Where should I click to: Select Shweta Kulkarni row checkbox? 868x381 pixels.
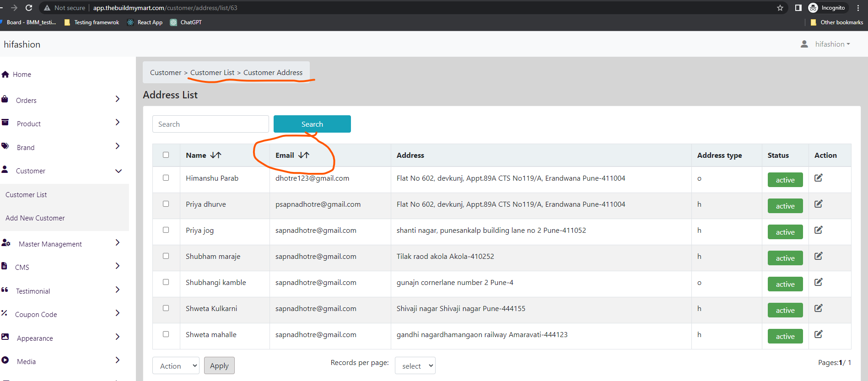pos(166,308)
